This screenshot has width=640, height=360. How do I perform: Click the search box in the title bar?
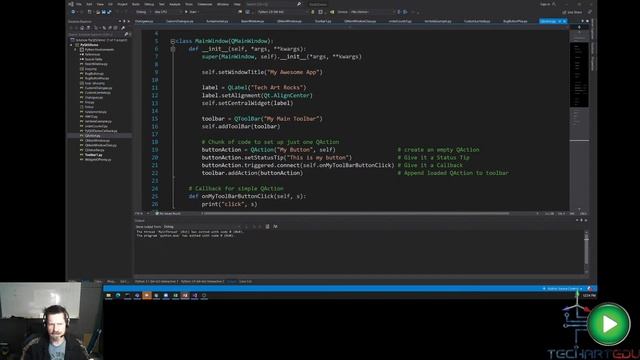point(273,4)
